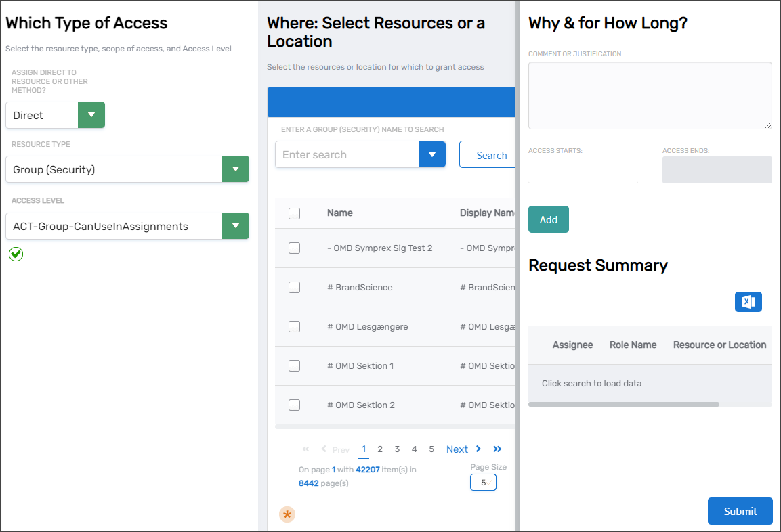The width and height of the screenshot is (781, 532).
Task: Open the dropdown beside the Enter search box
Action: [432, 154]
